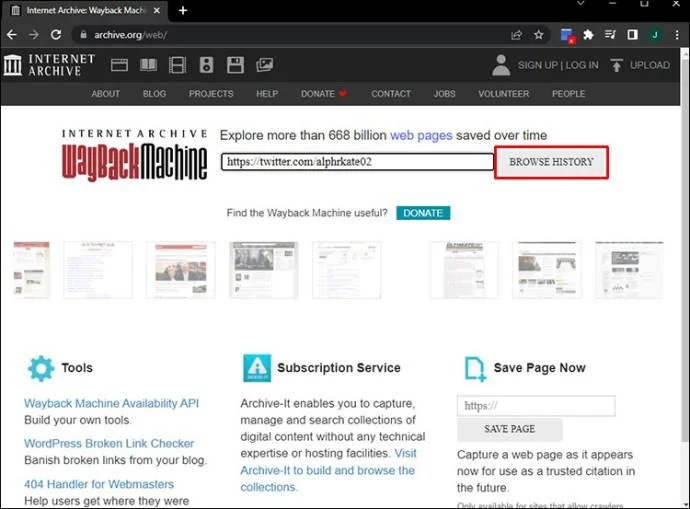Go back to the previous page
Image resolution: width=690 pixels, height=509 pixels.
12,35
